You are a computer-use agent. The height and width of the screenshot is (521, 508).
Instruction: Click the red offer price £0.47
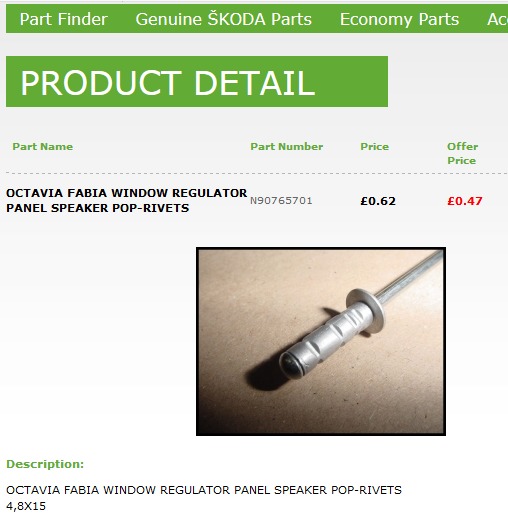(x=465, y=201)
